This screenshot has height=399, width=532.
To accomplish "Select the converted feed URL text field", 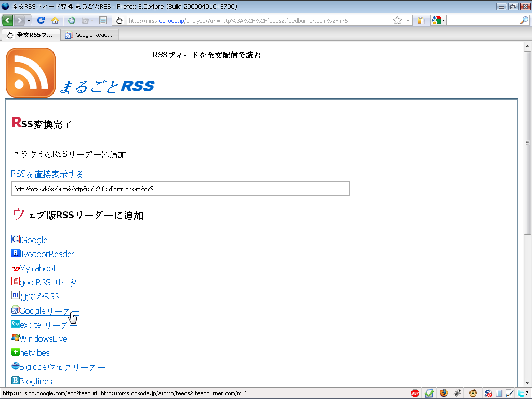I will (180, 189).
